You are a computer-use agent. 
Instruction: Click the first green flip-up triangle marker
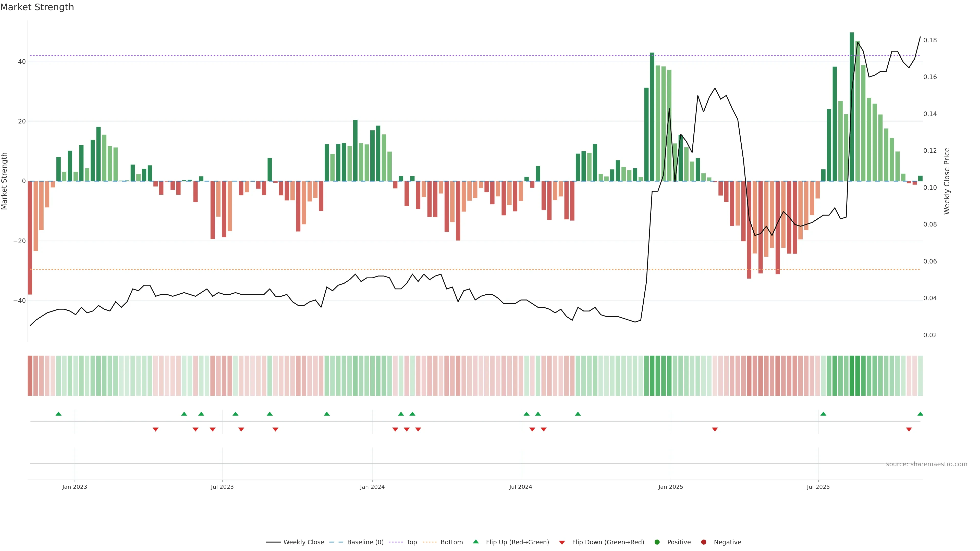59,414
